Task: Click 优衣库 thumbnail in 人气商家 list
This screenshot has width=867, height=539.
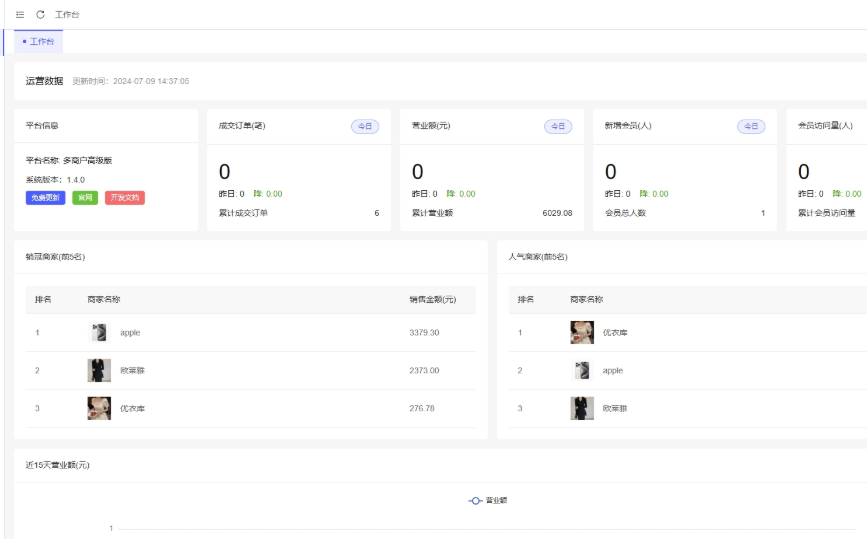Action: pyautogui.click(x=581, y=333)
